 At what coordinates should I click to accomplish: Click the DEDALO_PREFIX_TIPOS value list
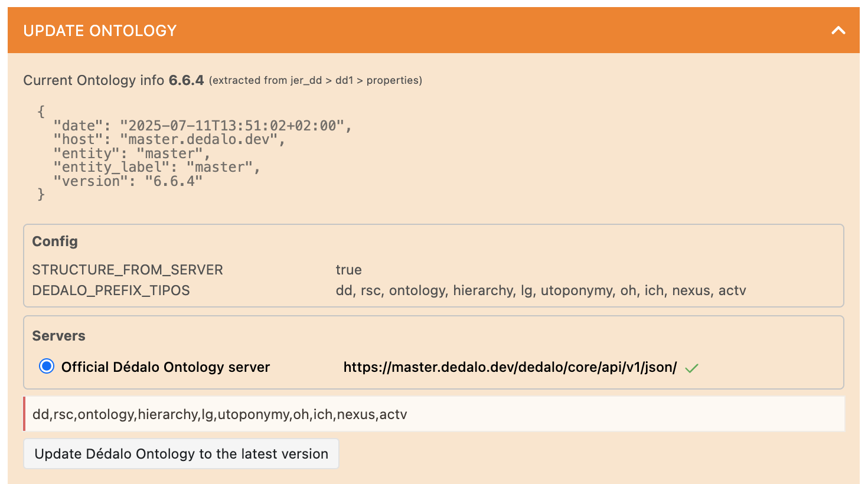coord(541,290)
